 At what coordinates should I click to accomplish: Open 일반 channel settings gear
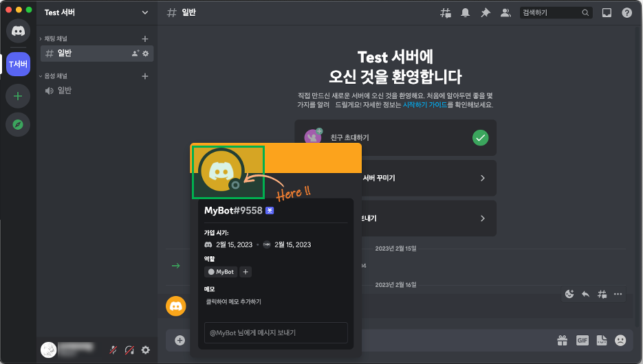146,54
